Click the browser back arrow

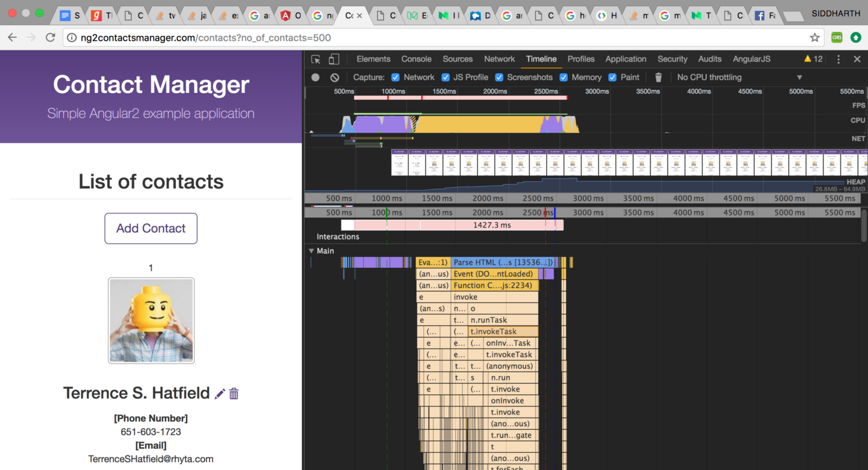12,37
